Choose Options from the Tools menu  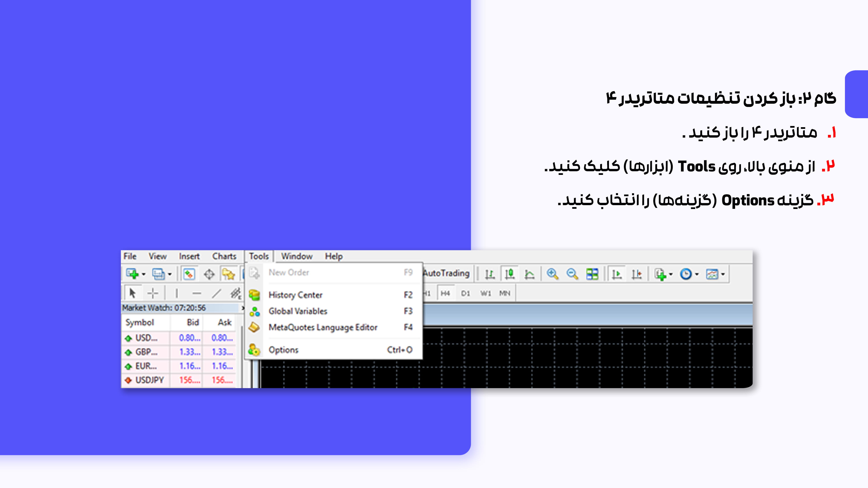pyautogui.click(x=283, y=350)
